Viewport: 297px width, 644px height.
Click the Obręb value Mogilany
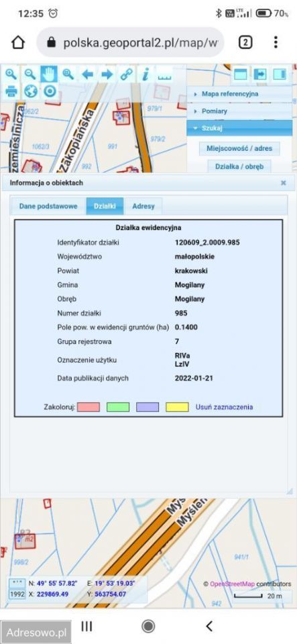pyautogui.click(x=190, y=299)
